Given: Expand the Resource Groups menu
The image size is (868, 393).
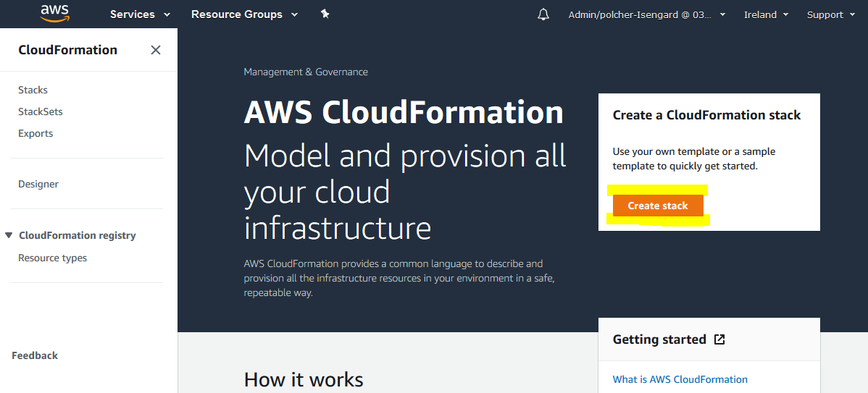Looking at the screenshot, I should pyautogui.click(x=244, y=14).
